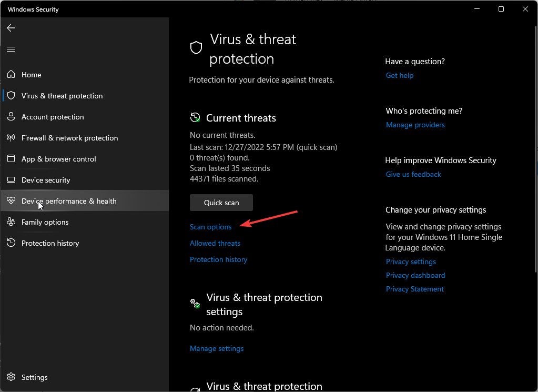Click Give us feedback
The width and height of the screenshot is (538, 392).
(x=413, y=174)
